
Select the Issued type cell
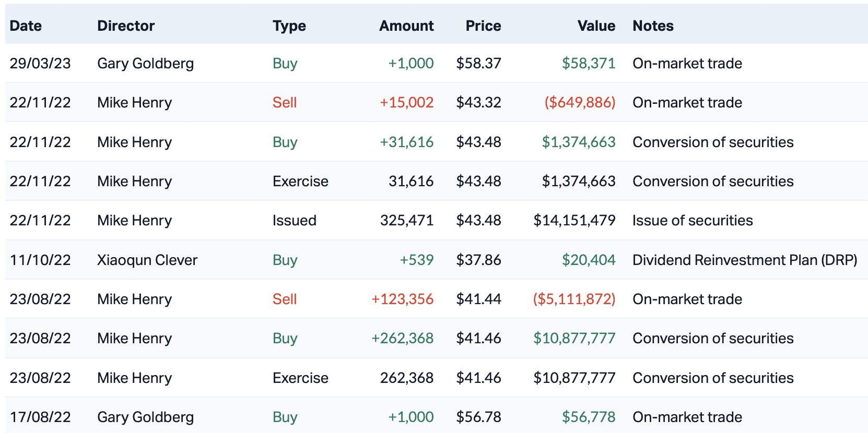point(294,221)
